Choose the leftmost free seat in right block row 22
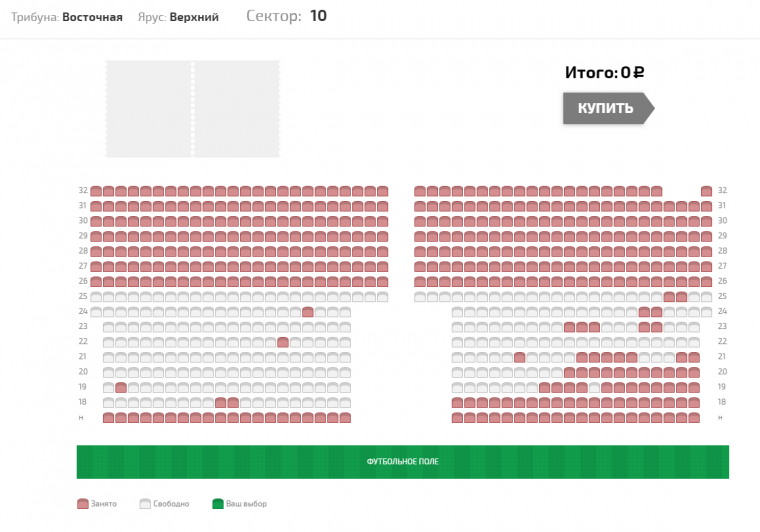Screen dimensions: 760x532 pos(458,342)
